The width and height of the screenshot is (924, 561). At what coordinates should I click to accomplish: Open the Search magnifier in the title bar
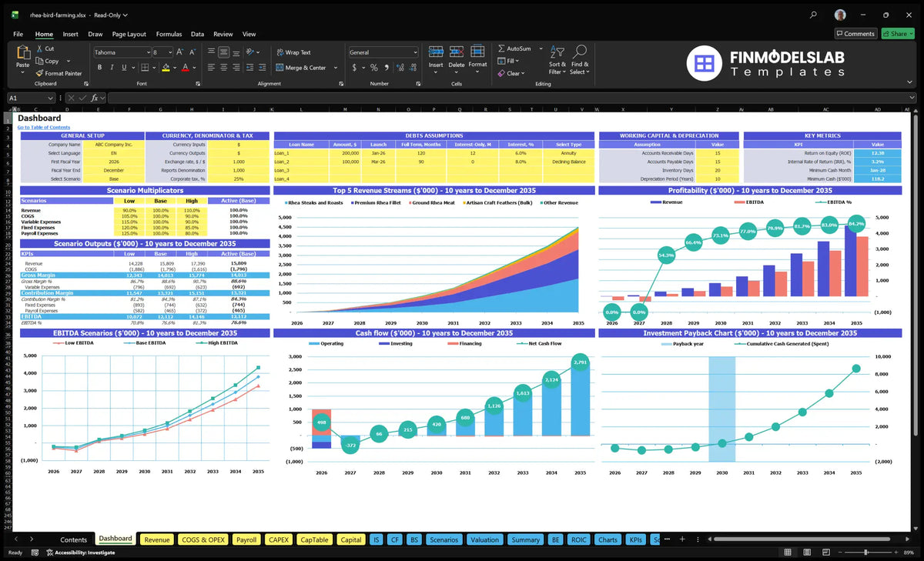click(814, 15)
